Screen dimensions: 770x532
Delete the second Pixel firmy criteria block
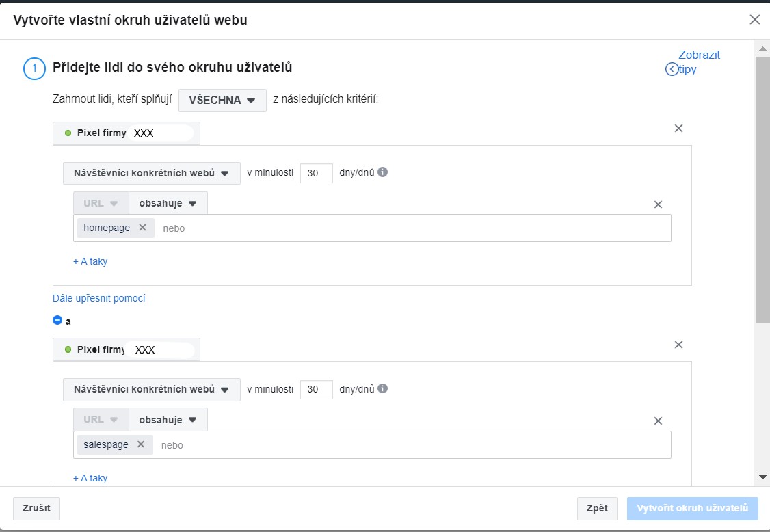tap(678, 345)
